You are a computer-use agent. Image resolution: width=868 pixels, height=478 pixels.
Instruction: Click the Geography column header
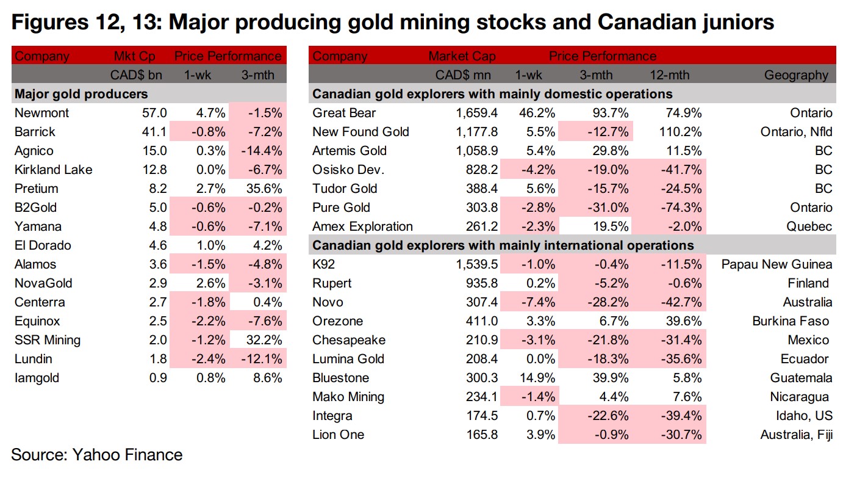coord(796,75)
